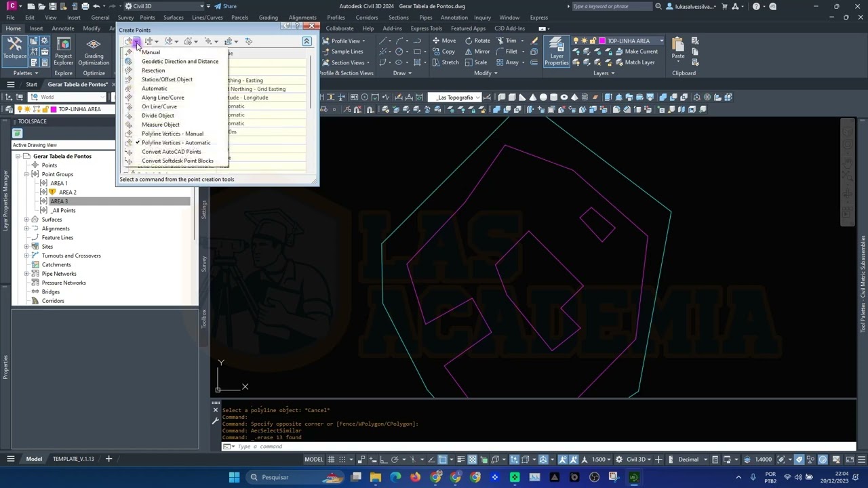Open the application hamburger menu near Start tab
868x488 pixels.
pos(11,85)
